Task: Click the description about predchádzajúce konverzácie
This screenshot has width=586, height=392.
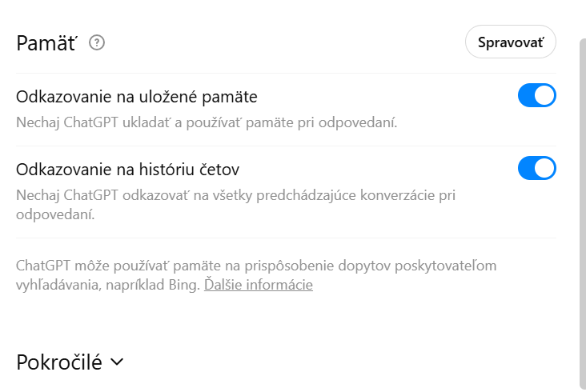Action: [240, 194]
